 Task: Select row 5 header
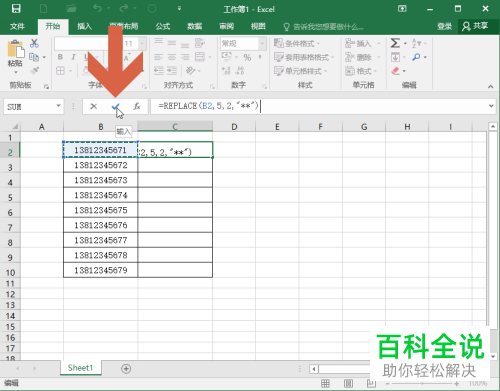pos(10,198)
